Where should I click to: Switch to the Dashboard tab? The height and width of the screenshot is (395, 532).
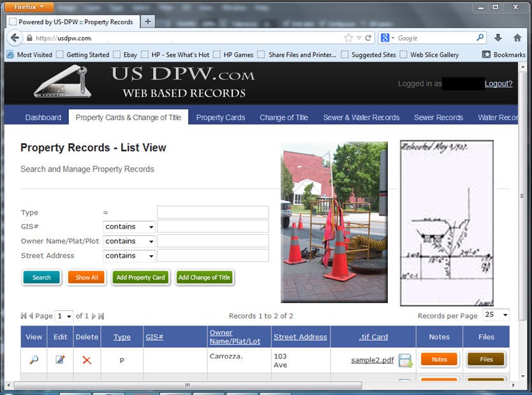click(x=43, y=117)
